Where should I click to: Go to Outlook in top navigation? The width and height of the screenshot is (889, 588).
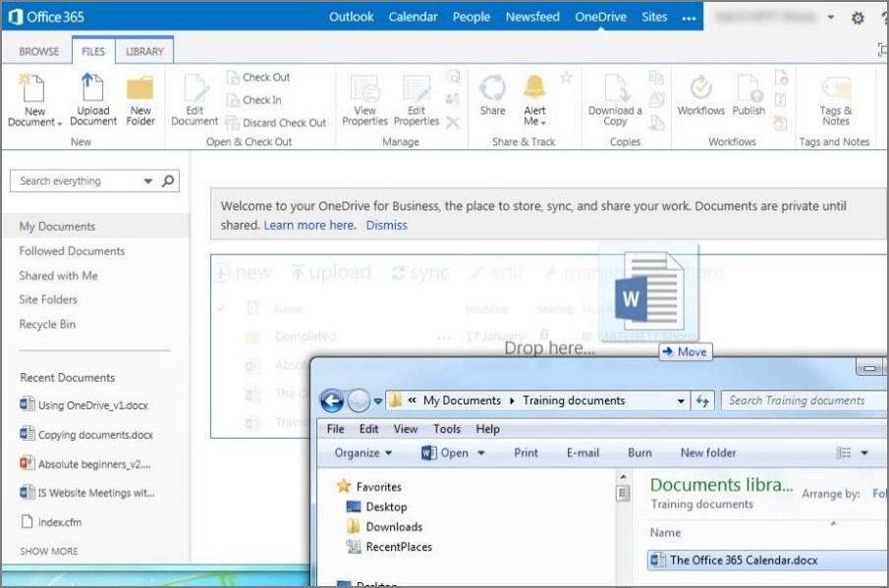coord(351,17)
